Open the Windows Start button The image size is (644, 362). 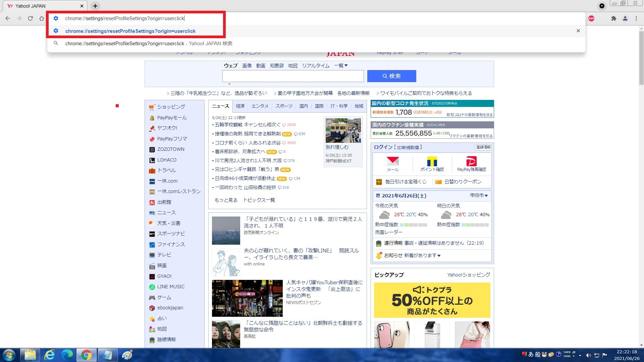(x=9, y=355)
